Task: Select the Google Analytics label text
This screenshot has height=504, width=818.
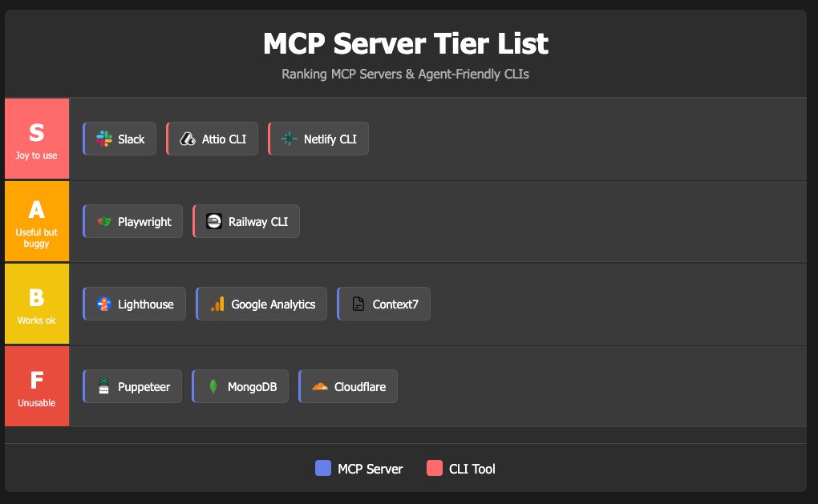Action: tap(273, 304)
